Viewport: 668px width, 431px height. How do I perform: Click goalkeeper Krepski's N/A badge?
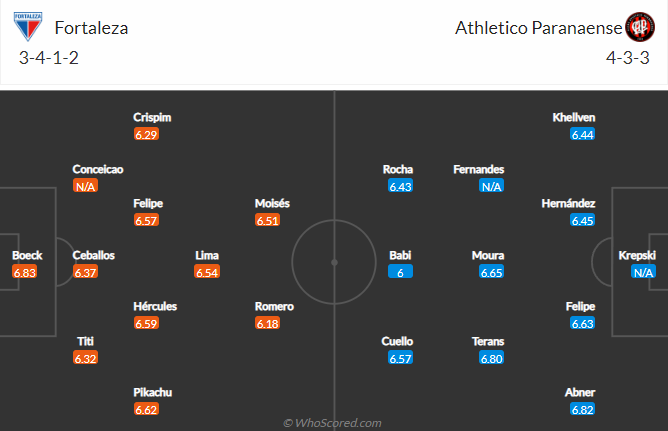tap(643, 272)
